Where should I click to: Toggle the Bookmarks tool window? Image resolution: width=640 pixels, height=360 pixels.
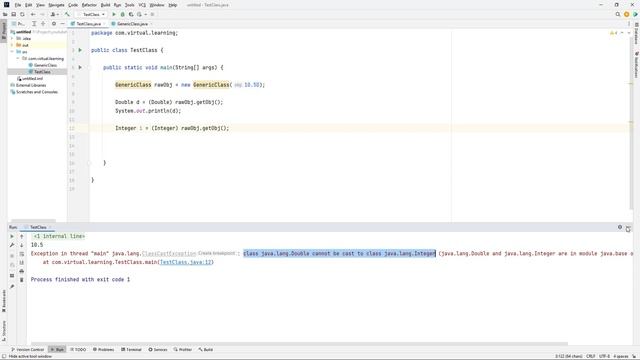click(4, 301)
